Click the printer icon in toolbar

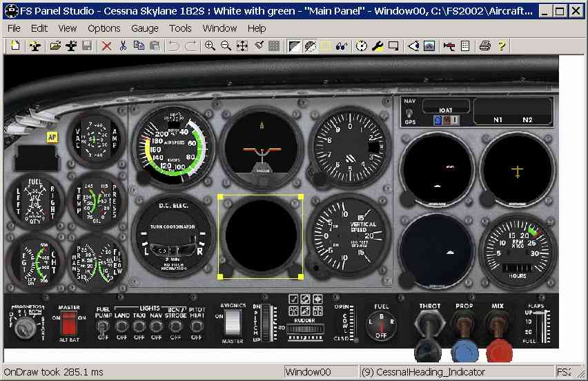point(485,46)
